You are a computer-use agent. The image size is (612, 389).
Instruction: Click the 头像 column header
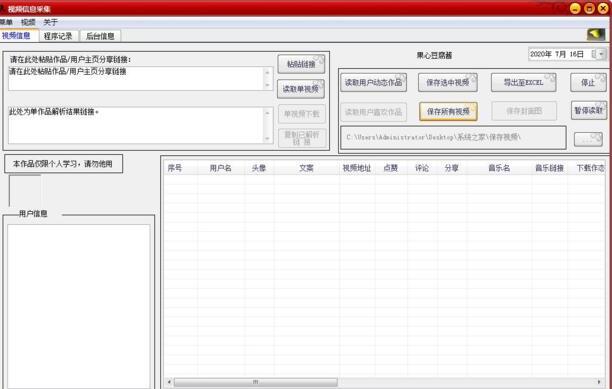point(259,168)
